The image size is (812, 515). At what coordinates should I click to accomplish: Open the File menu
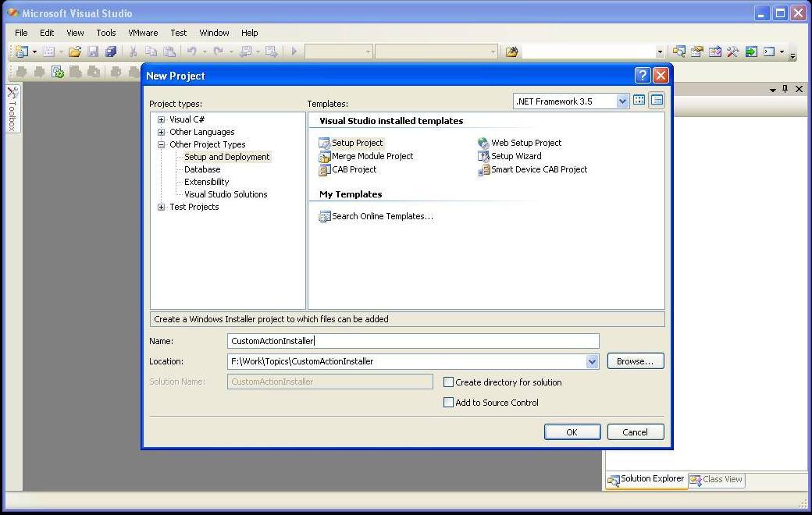tap(21, 33)
